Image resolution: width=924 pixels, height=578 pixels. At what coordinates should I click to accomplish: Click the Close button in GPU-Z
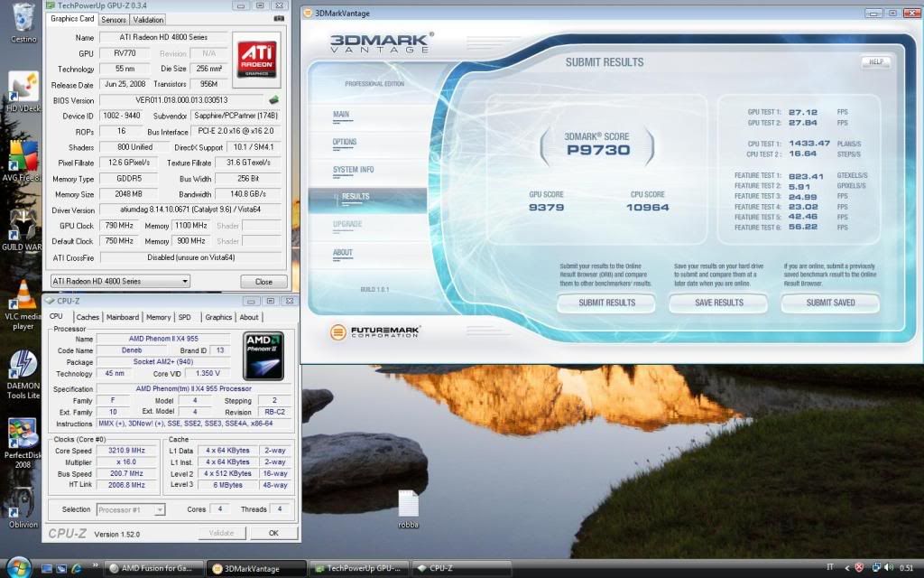tap(263, 282)
